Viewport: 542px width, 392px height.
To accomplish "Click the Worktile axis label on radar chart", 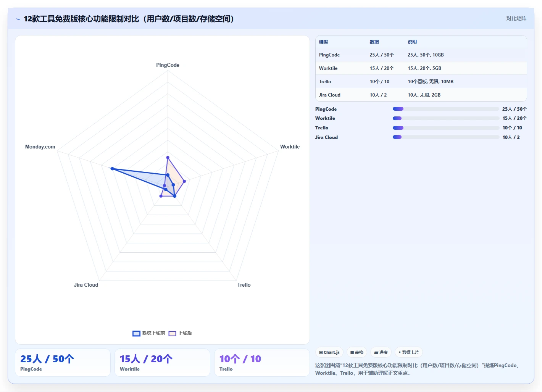I will [290, 147].
